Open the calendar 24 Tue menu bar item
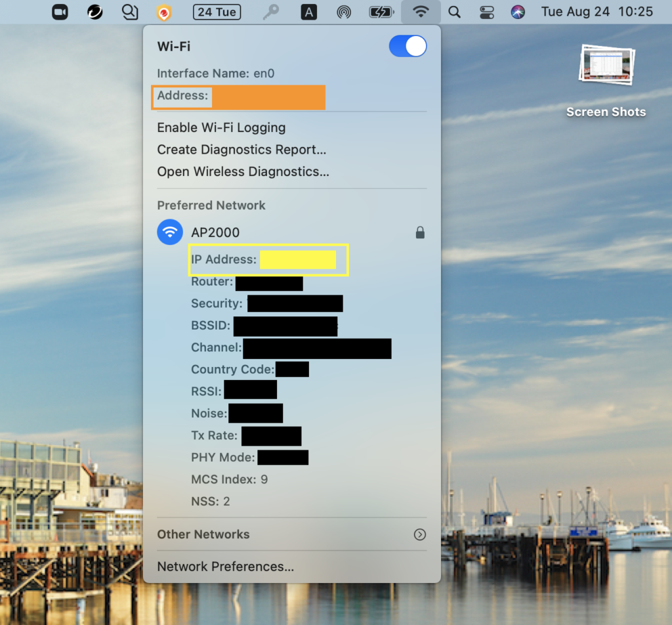The height and width of the screenshot is (625, 672). 217,12
